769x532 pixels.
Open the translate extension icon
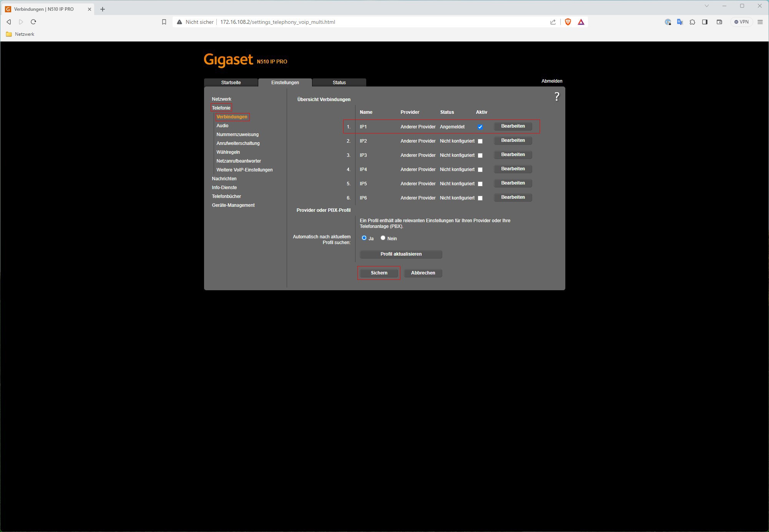pyautogui.click(x=680, y=22)
